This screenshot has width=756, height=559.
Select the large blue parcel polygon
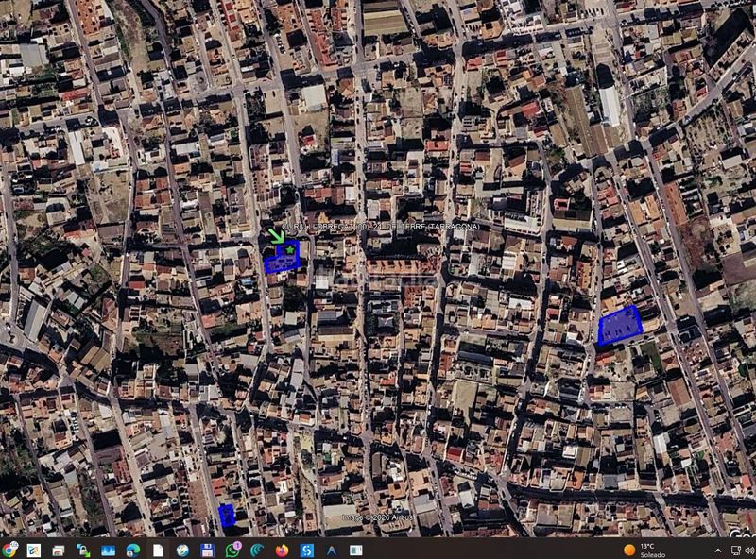click(x=620, y=325)
